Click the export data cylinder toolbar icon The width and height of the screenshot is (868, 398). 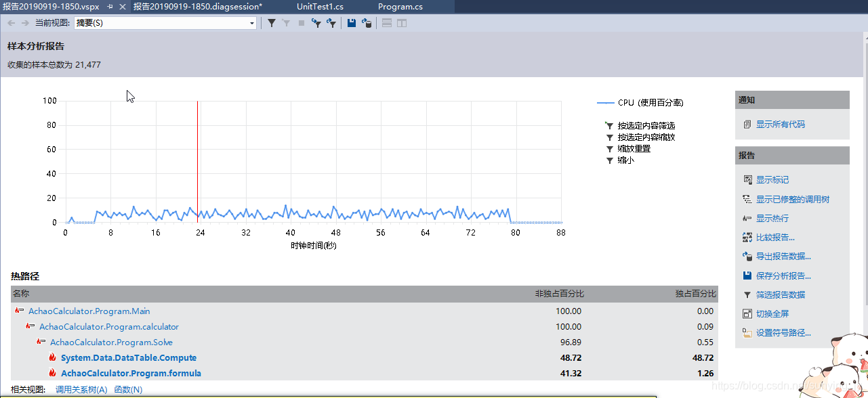[367, 23]
